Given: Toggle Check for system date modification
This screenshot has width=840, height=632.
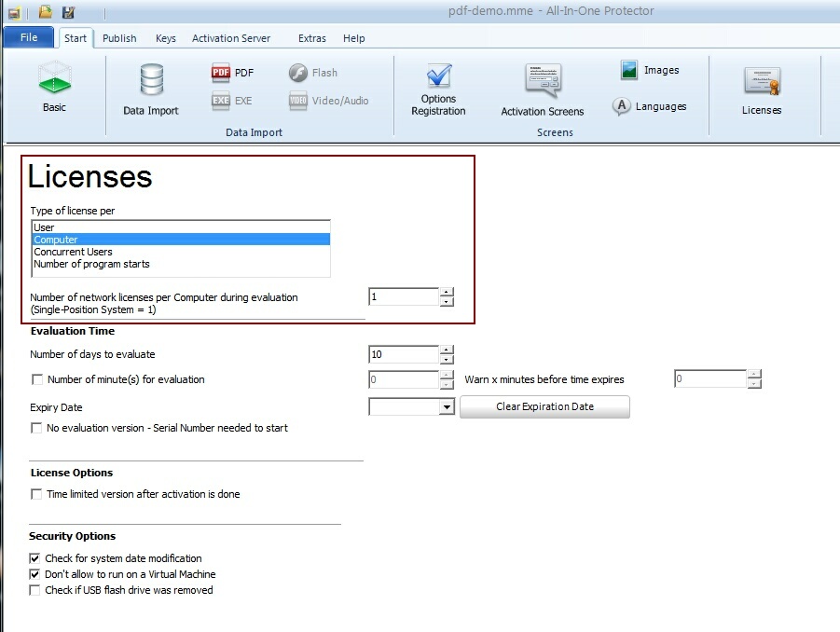Looking at the screenshot, I should click(x=35, y=558).
